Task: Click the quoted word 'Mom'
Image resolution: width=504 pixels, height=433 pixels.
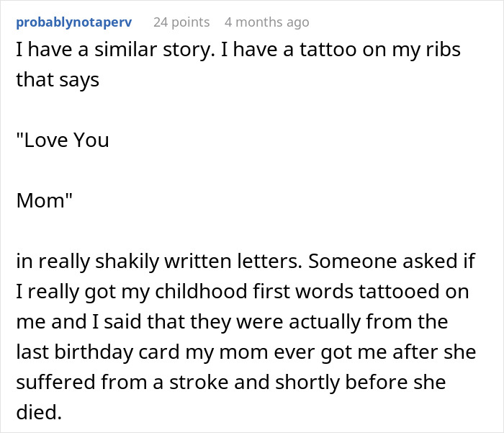Action: [41, 200]
